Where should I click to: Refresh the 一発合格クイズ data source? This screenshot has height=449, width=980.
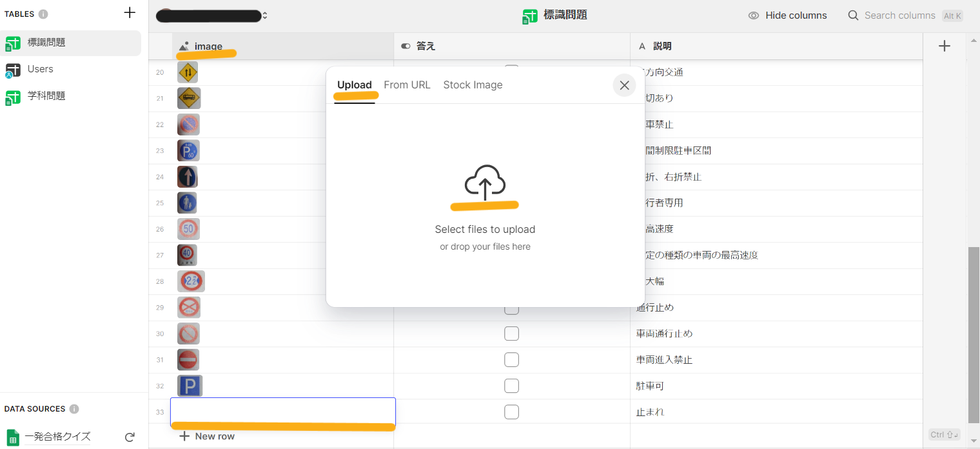click(130, 437)
